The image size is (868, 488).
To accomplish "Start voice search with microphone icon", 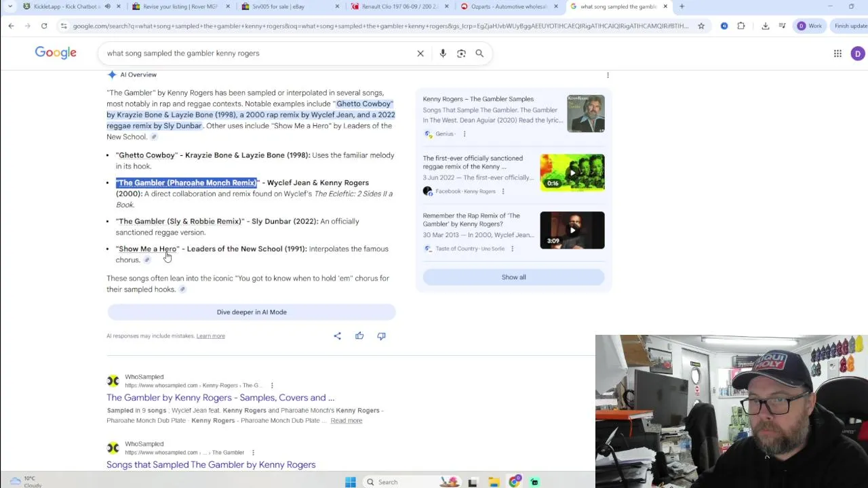I will click(443, 54).
